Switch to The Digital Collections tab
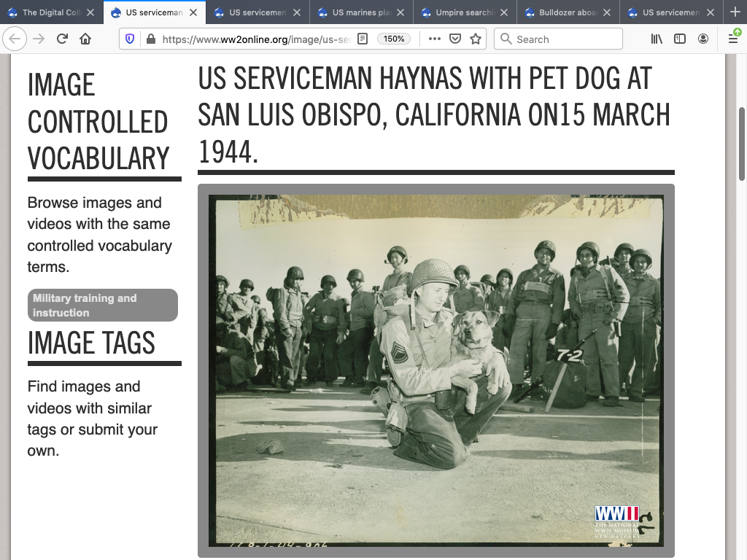The width and height of the screenshot is (747, 560). [x=47, y=12]
